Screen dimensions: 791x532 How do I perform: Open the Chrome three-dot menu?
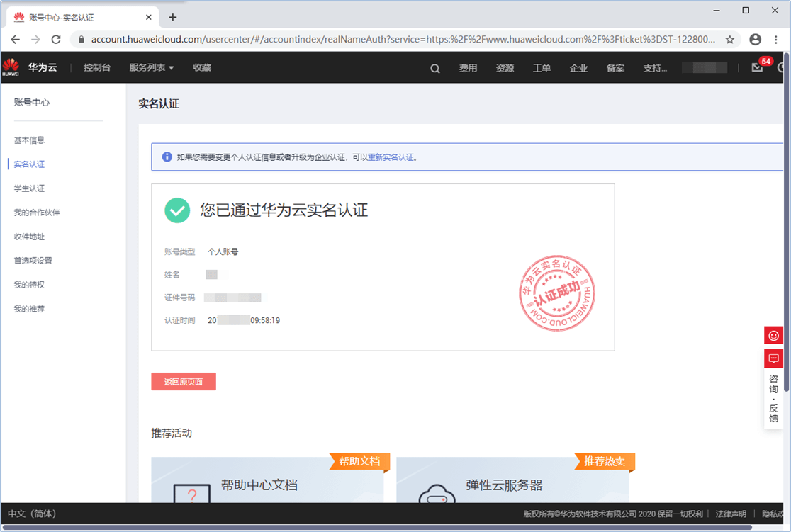pos(776,40)
